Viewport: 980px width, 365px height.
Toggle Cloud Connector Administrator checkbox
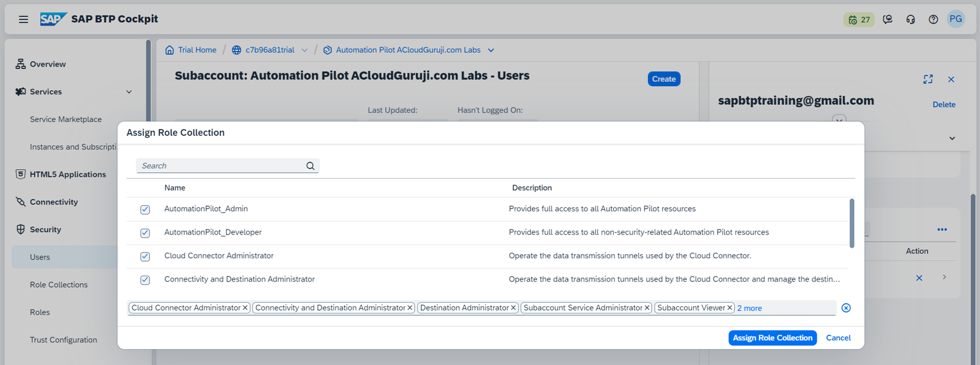(x=145, y=257)
